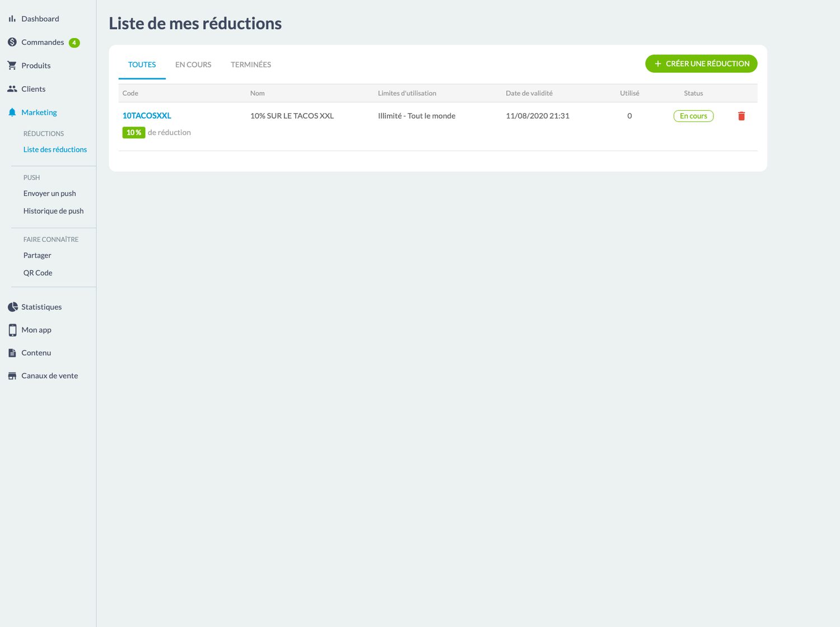
Task: Open the Partager link
Action: 38,255
